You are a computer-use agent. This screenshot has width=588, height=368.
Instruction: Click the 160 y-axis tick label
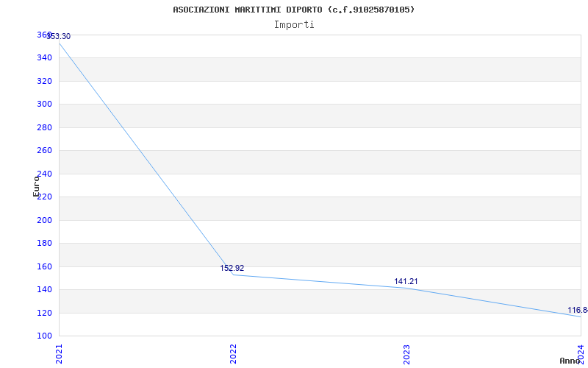click(44, 266)
